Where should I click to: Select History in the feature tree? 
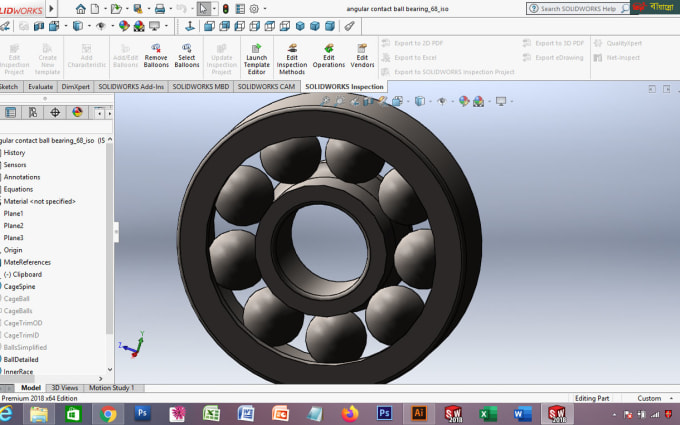point(14,153)
